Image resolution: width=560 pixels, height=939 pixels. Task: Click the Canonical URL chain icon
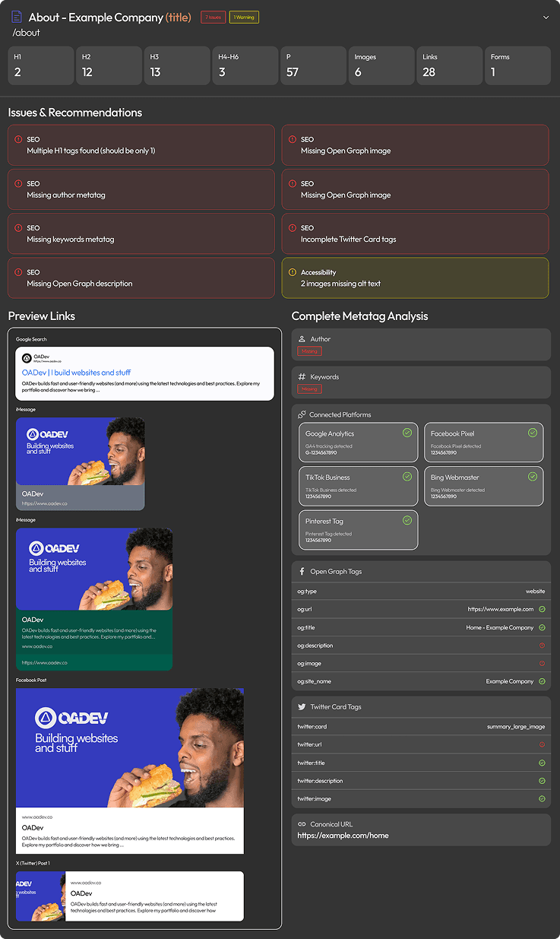(x=302, y=824)
